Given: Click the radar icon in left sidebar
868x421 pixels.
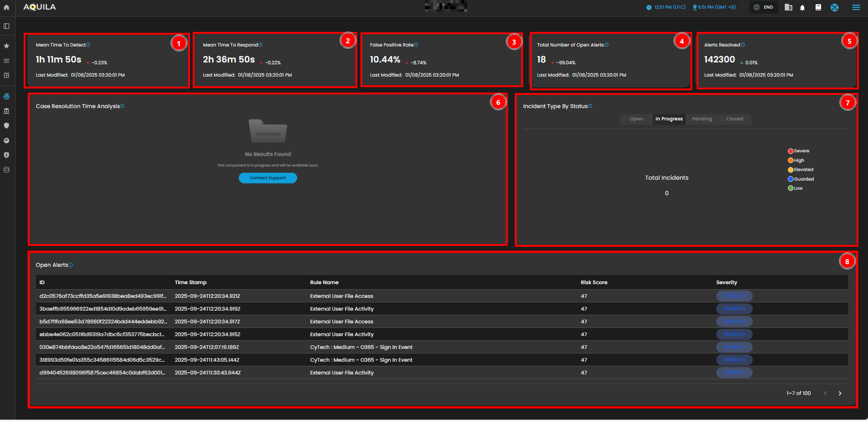Looking at the screenshot, I should [x=6, y=96].
